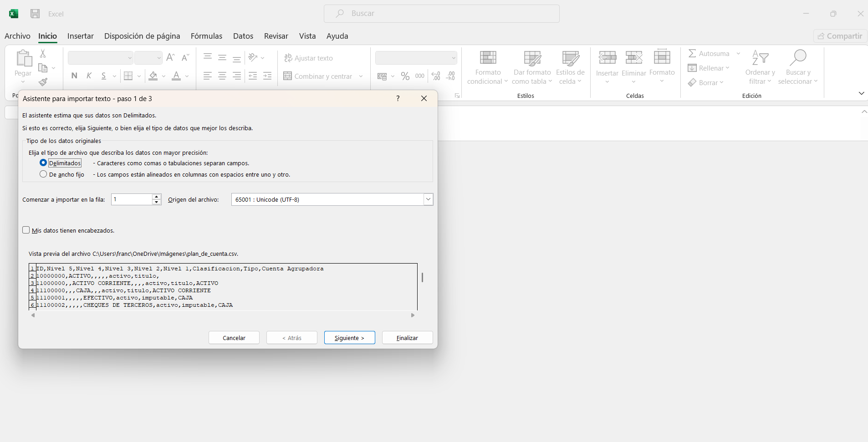868x442 pixels.
Task: Select the Delimitados radio button
Action: pos(43,163)
